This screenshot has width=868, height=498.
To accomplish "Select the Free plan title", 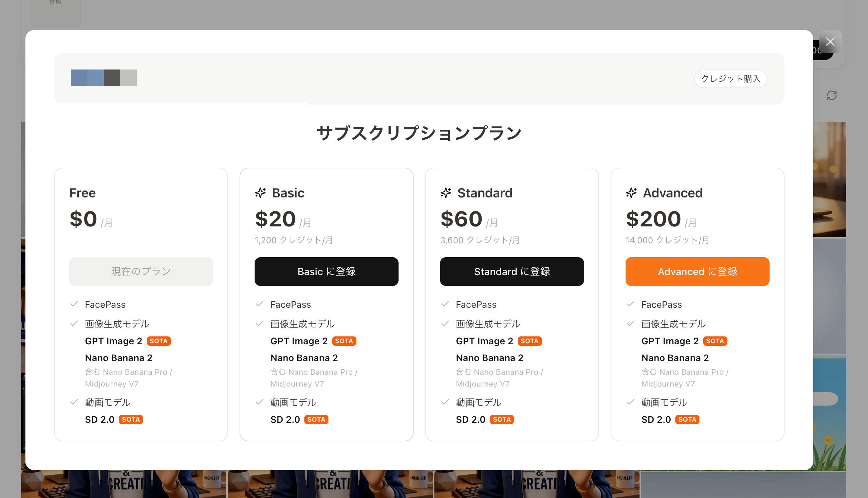I will [x=82, y=193].
